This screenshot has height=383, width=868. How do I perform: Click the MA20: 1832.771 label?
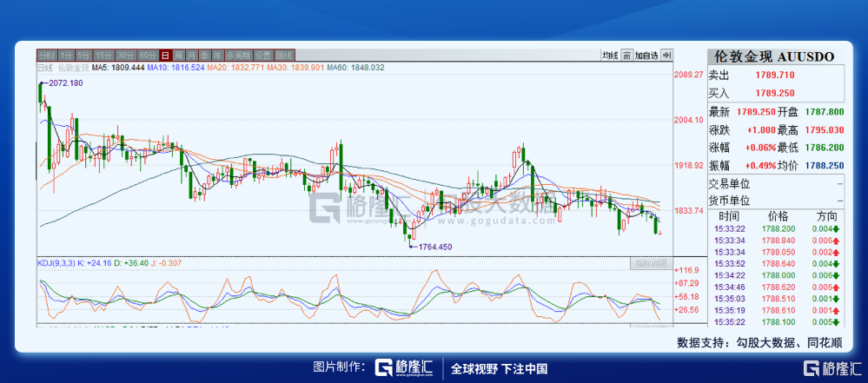(235, 68)
